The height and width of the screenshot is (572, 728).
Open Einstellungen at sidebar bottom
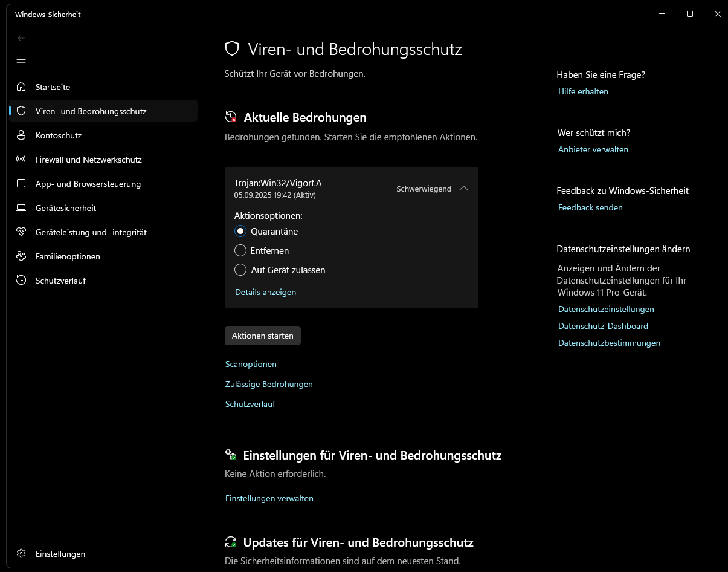click(103, 554)
